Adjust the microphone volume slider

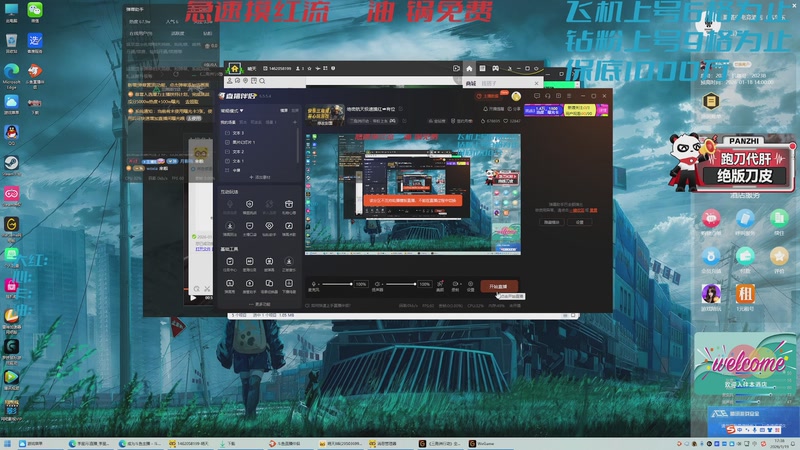click(337, 284)
